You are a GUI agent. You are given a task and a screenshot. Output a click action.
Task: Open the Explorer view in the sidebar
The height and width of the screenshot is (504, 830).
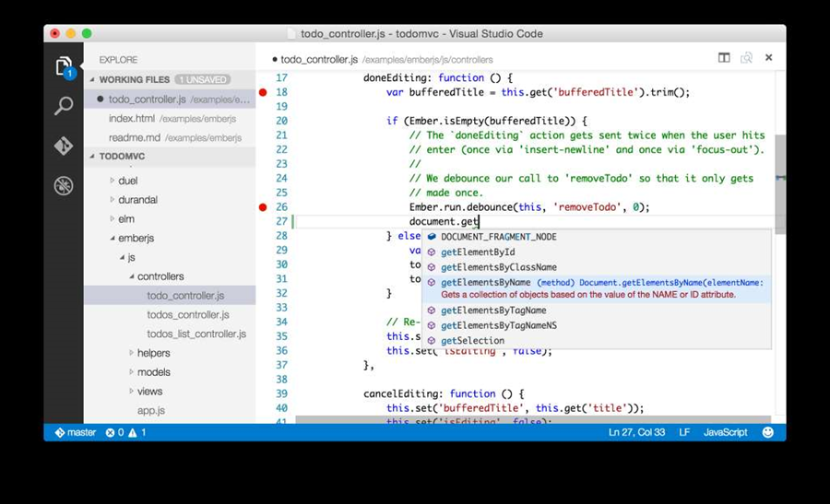point(64,67)
